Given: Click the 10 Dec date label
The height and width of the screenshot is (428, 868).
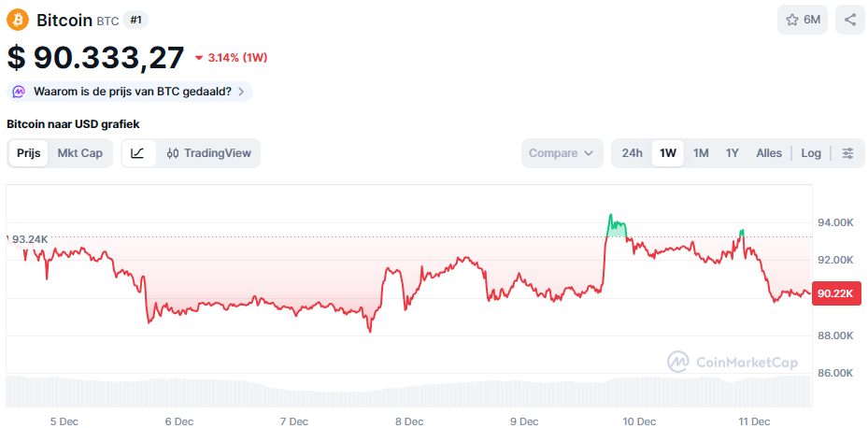Looking at the screenshot, I should (639, 421).
